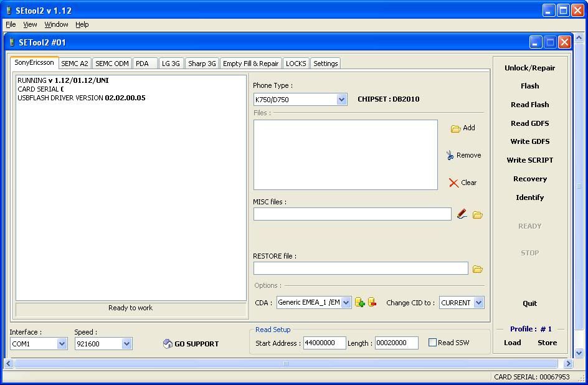Open the File menu
Image resolution: width=588 pixels, height=385 pixels.
pos(11,24)
